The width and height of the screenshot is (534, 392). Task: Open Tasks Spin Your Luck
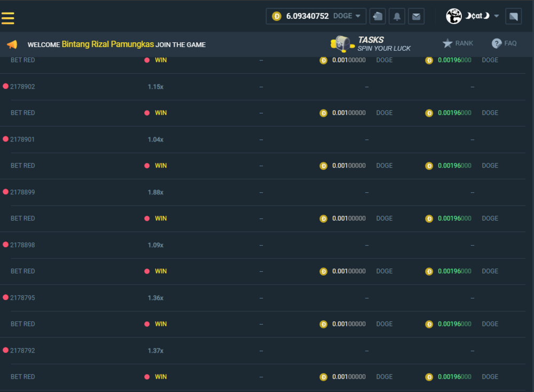(x=383, y=44)
